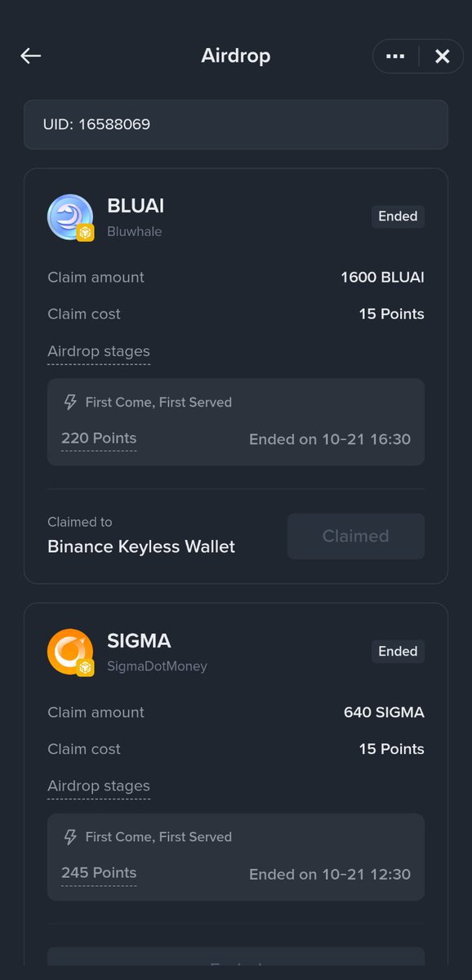Tap the underlined 220 Points threshold
The image size is (472, 980).
(99, 439)
